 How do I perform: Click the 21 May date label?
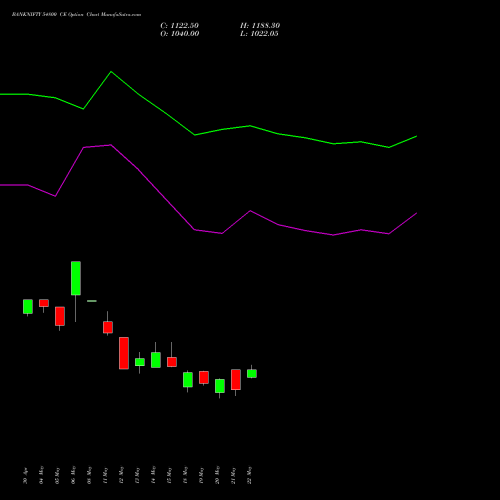pyautogui.click(x=234, y=475)
